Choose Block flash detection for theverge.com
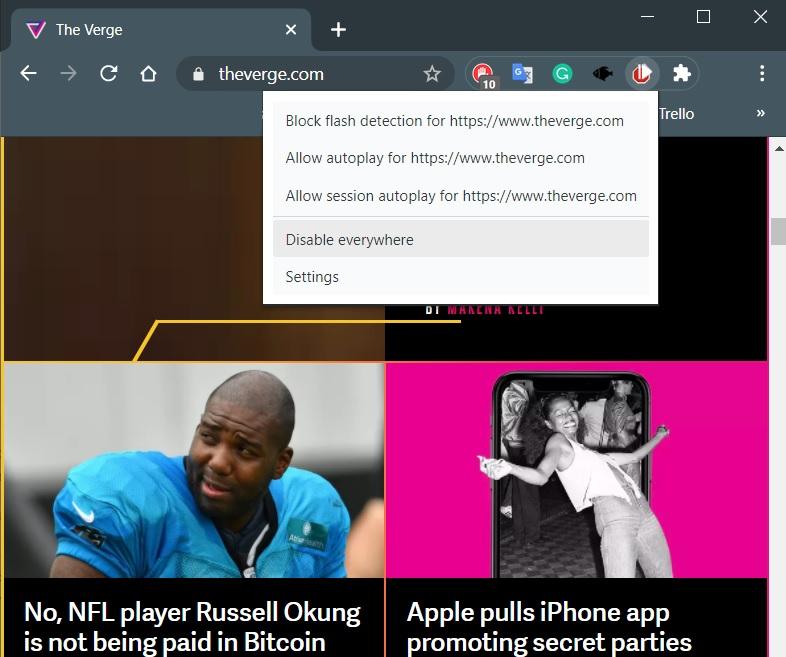The height and width of the screenshot is (657, 786). (x=461, y=121)
